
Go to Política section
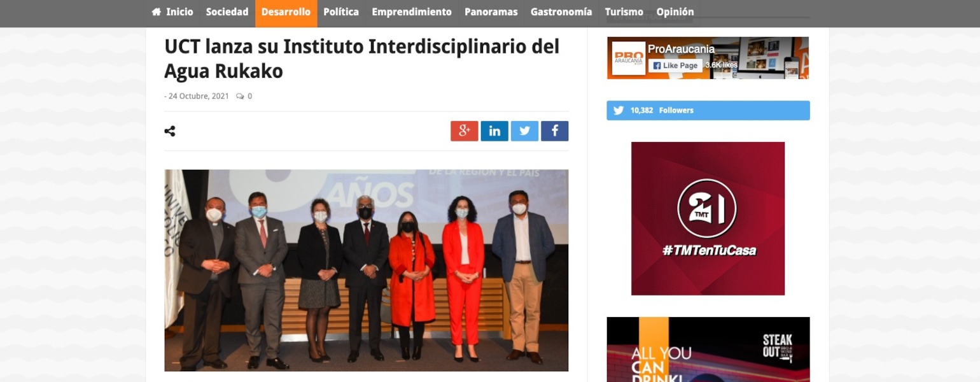(341, 12)
